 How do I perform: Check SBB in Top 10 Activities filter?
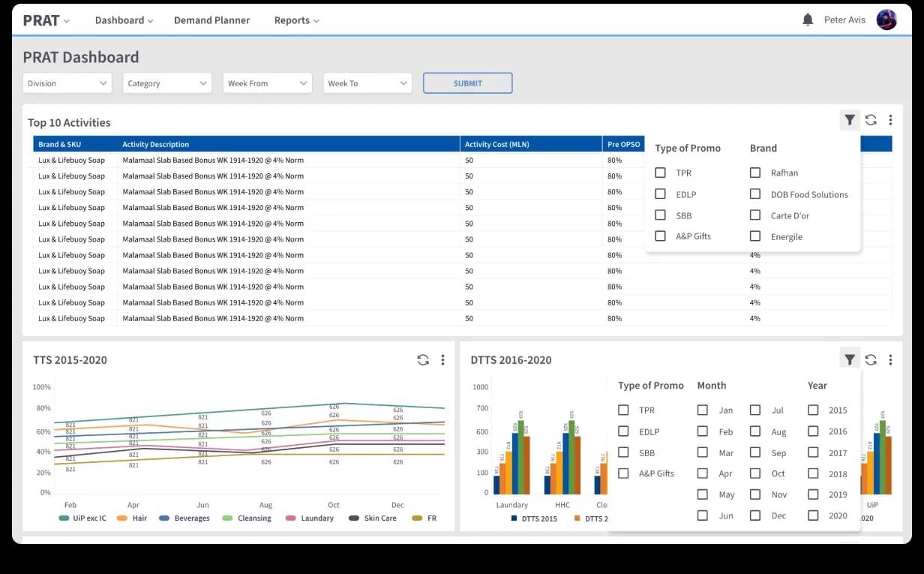660,215
